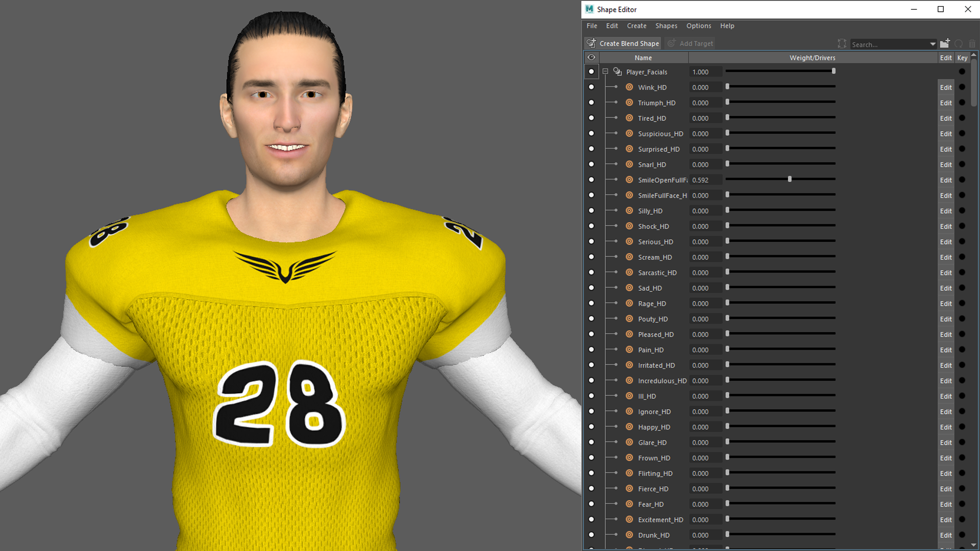Toggle visibility of Scream_HD target

coord(591,257)
